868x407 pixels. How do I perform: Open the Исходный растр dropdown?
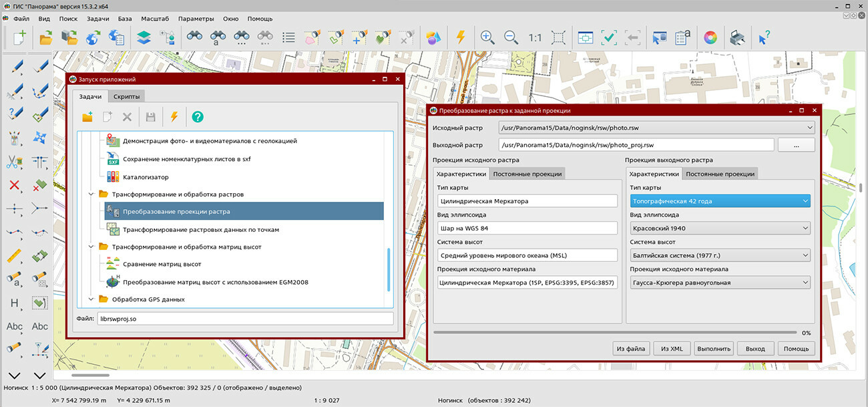(x=809, y=128)
